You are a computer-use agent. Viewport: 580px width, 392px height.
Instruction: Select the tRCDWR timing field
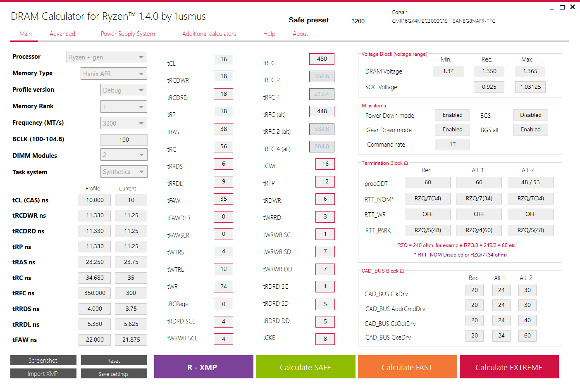[x=223, y=76]
